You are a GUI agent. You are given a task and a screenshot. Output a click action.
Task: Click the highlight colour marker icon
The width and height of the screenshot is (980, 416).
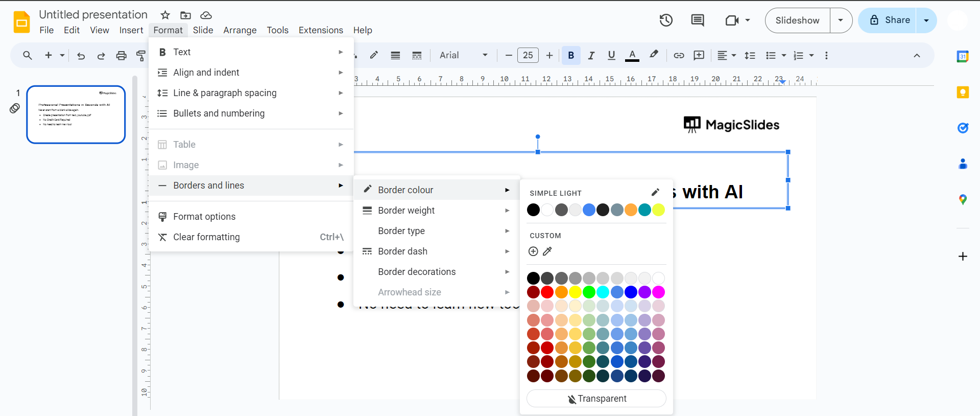pyautogui.click(x=654, y=55)
